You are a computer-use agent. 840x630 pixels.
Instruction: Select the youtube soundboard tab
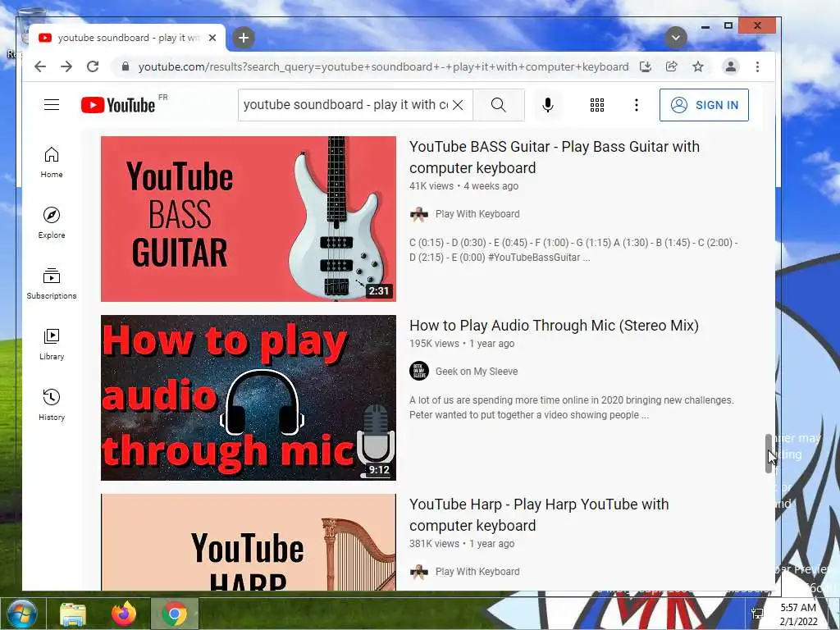pos(127,38)
